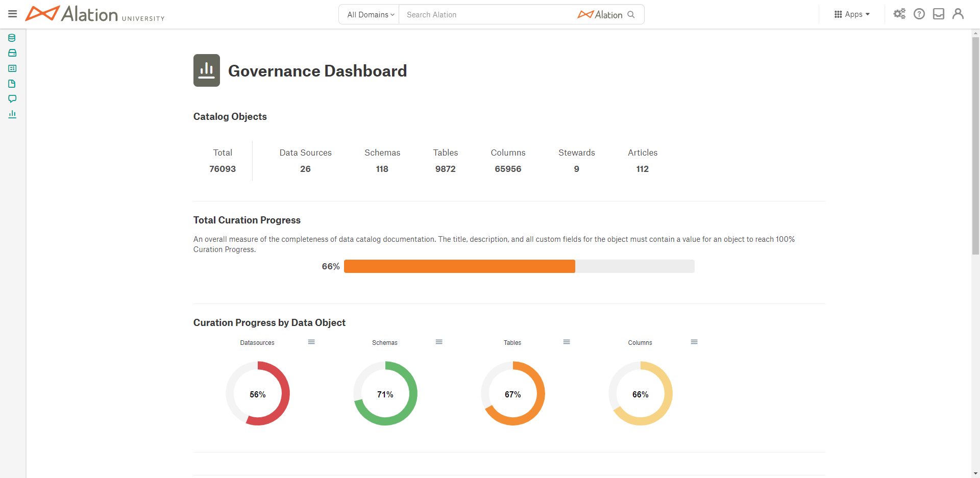This screenshot has width=980, height=478.
Task: Open the Tables chart menu icon
Action: (567, 342)
